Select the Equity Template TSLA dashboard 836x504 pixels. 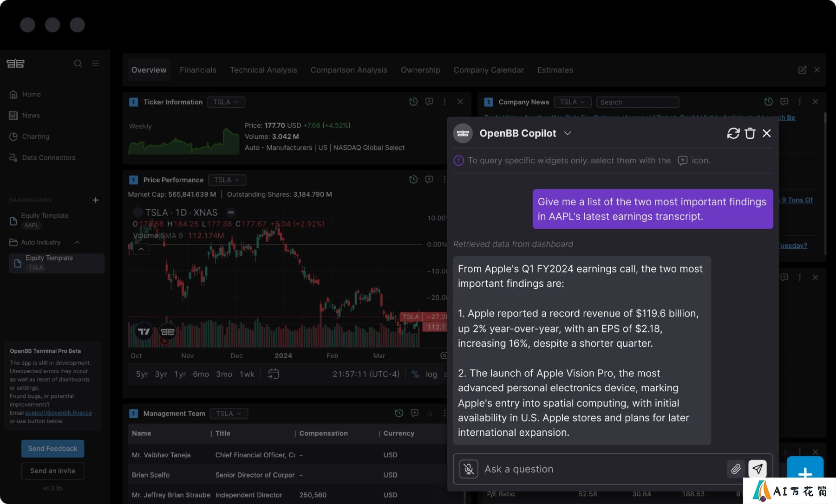(56, 263)
